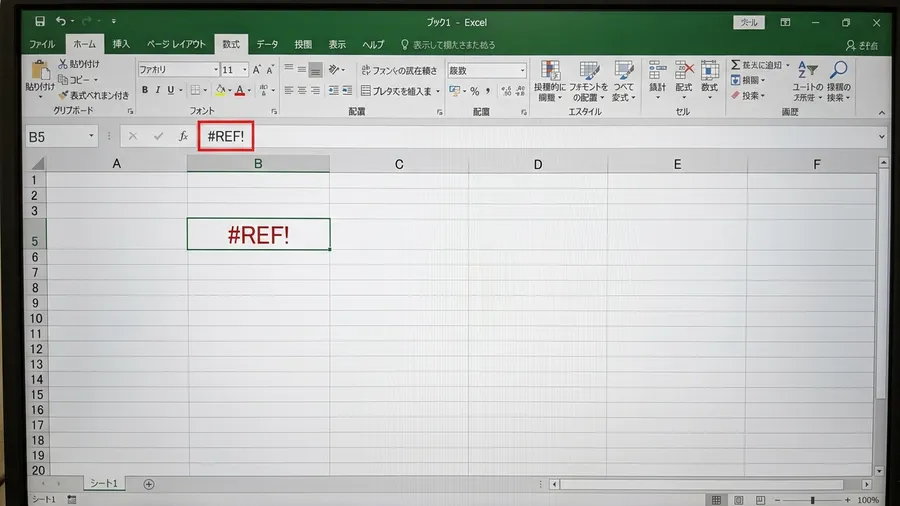Switch to the ページ レイアウト tab
The width and height of the screenshot is (900, 506).
tap(176, 44)
